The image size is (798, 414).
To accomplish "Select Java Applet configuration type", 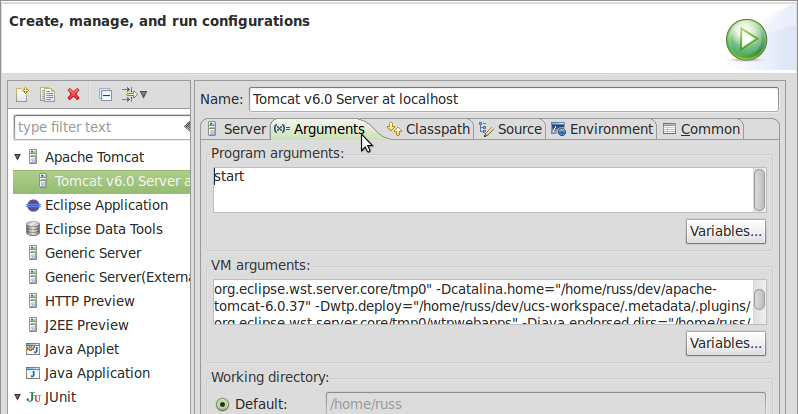I will (x=81, y=349).
